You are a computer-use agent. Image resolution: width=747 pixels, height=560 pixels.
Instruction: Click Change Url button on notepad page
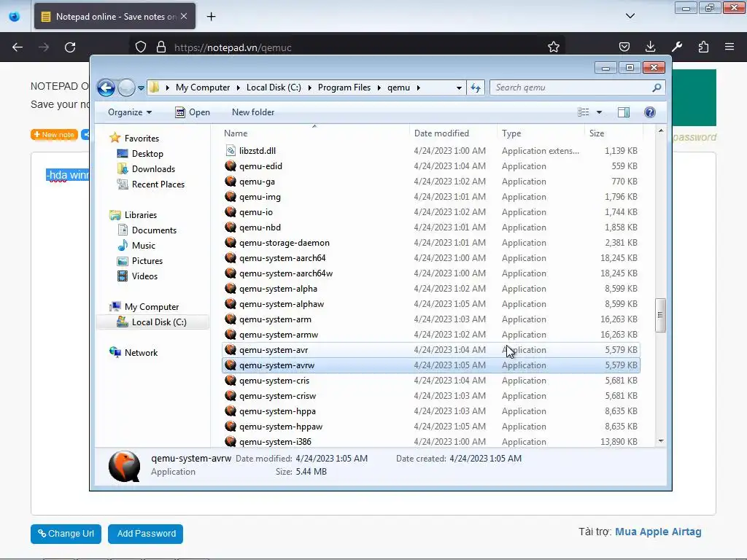66,534
